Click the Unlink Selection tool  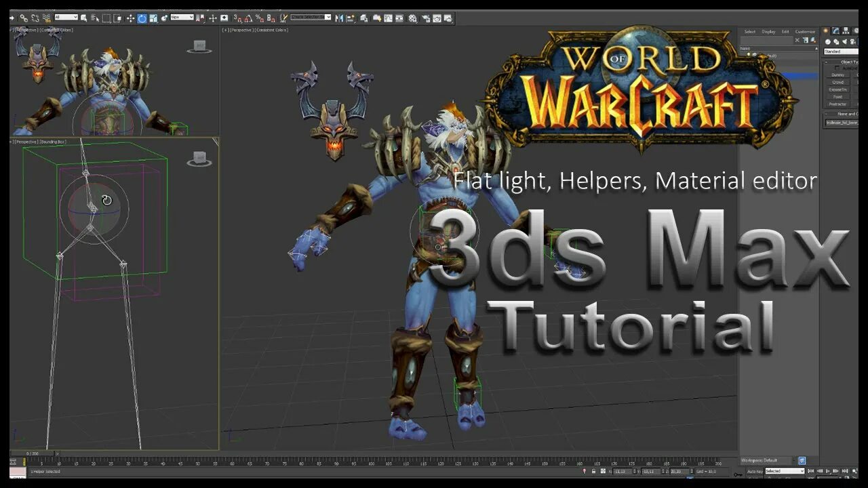pos(35,18)
